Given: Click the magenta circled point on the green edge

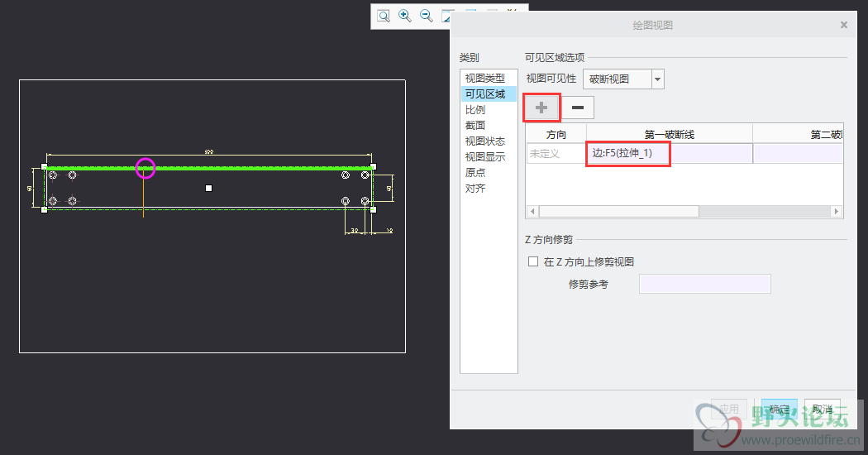Looking at the screenshot, I should (145, 168).
